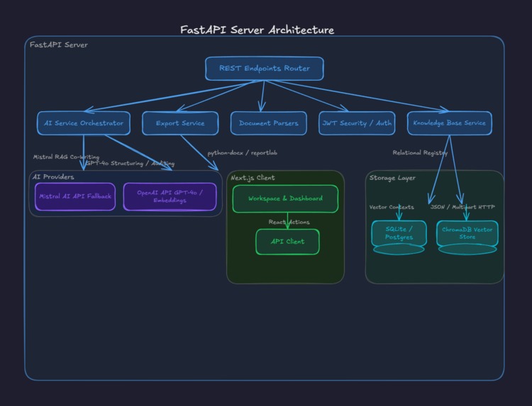
Task: Select the Mistral AI API Fallback box
Action: tap(75, 196)
